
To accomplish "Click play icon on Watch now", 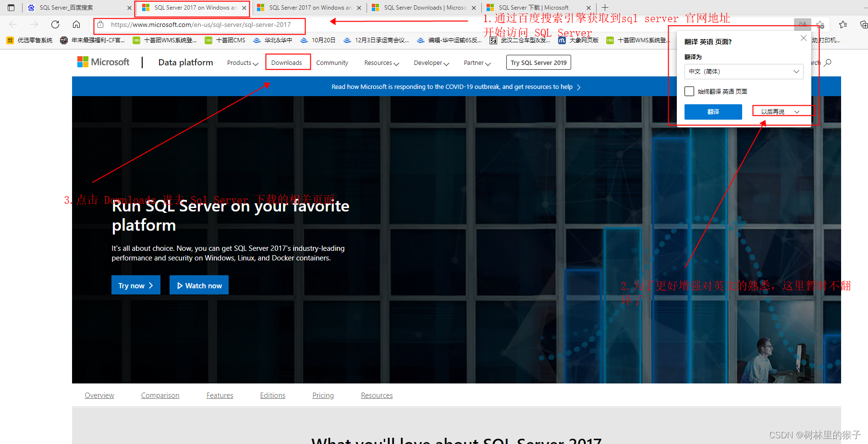I will pos(180,286).
